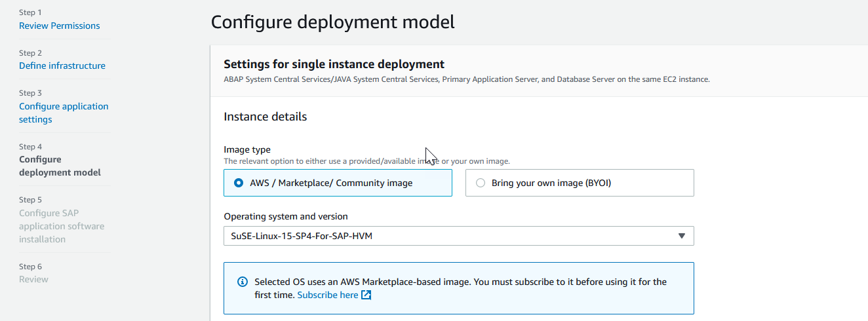Follow the Subscribe here link
Viewport: 868px width, 321px height.
click(x=327, y=295)
